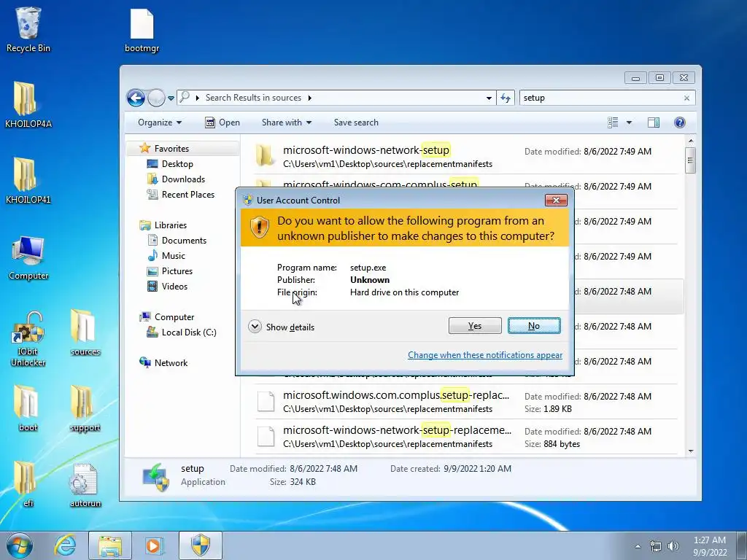Click the change view icon
This screenshot has height=560, width=747.
tap(613, 122)
